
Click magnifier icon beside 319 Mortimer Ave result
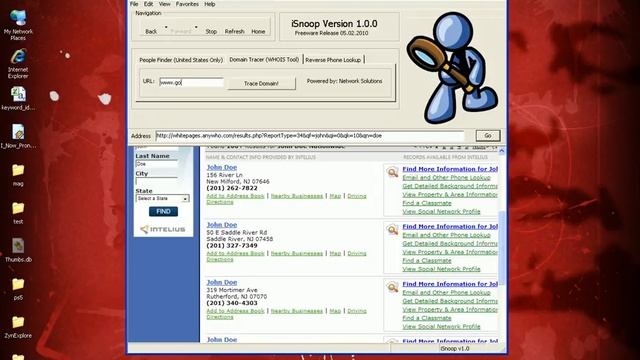coord(392,288)
